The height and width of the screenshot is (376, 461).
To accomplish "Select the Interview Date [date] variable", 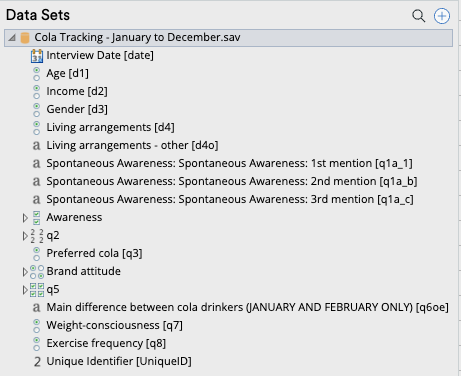I will (x=100, y=55).
